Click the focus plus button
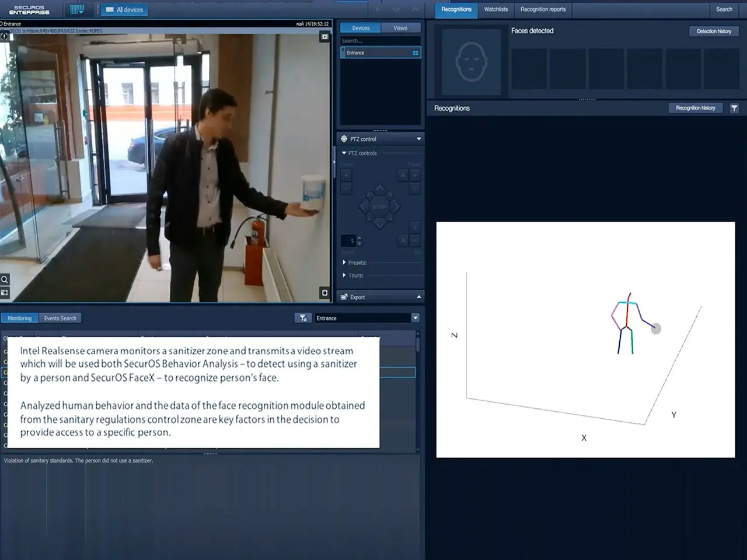This screenshot has height=560, width=747. 415,175
